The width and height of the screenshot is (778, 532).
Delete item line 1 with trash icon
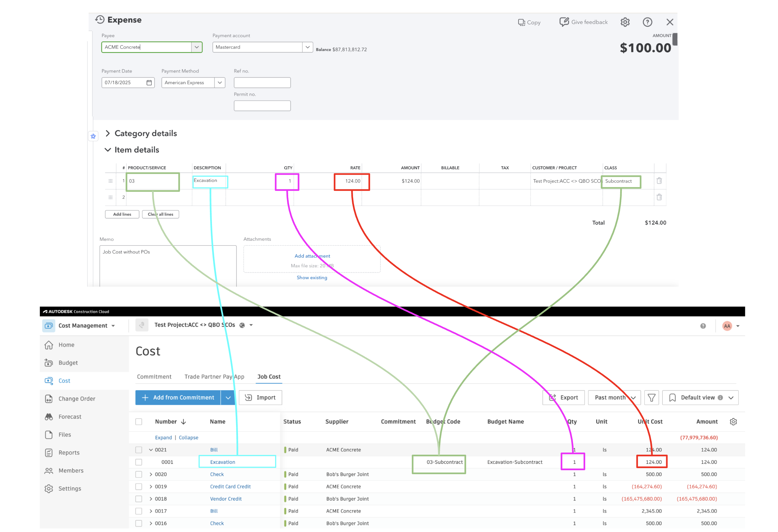[659, 180]
